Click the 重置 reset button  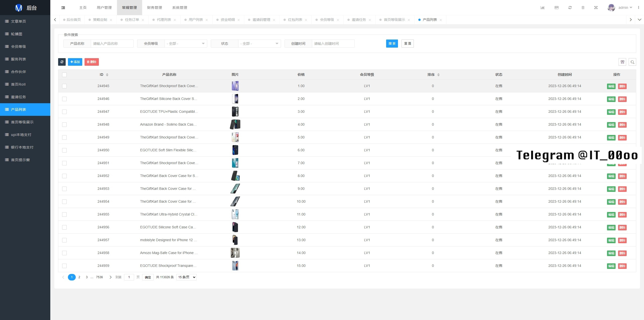pyautogui.click(x=408, y=44)
